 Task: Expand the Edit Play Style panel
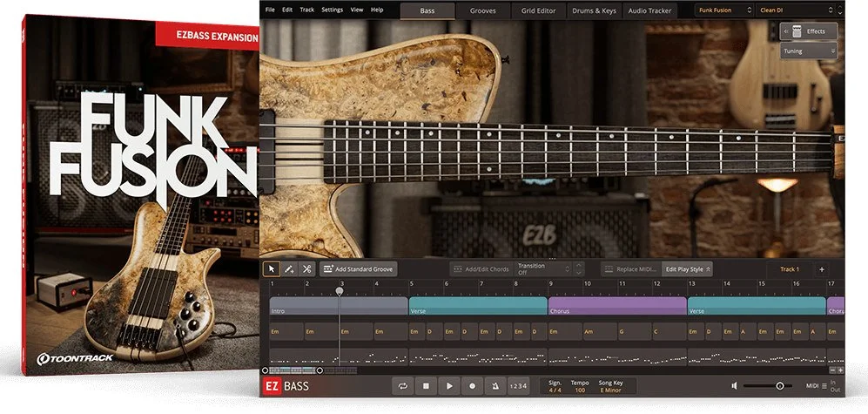(x=688, y=269)
